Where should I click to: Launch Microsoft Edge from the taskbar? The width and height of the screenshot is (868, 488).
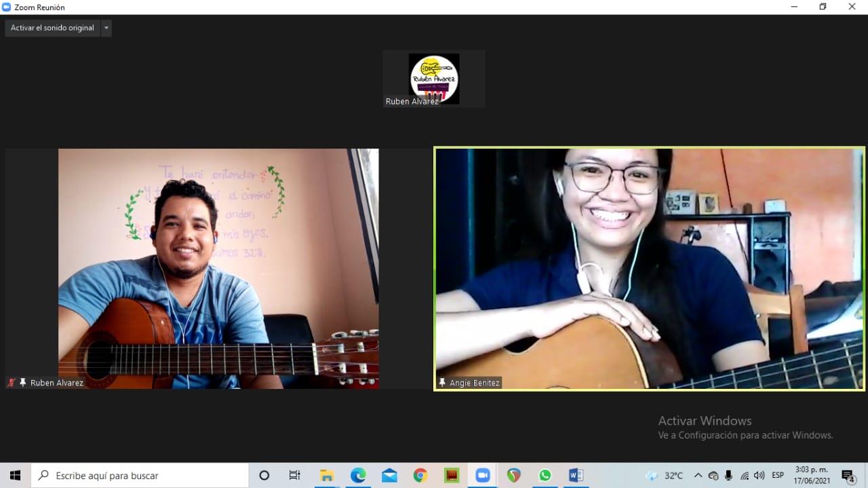coord(358,475)
